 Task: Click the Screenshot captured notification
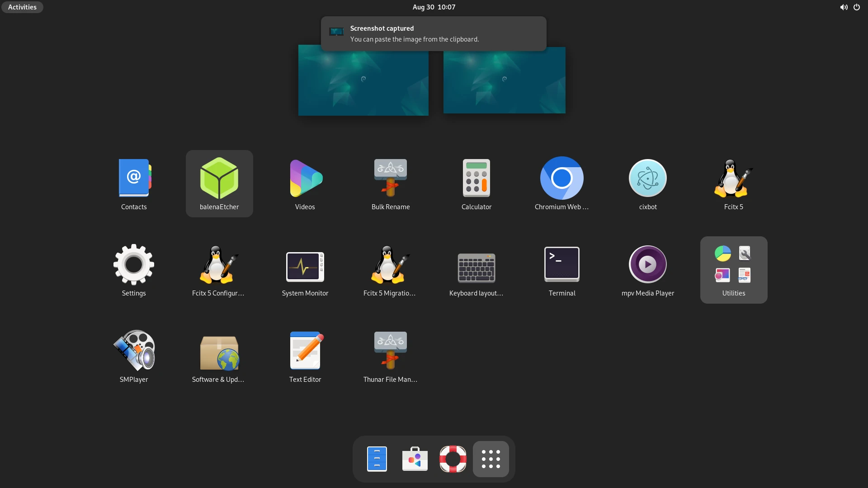[x=434, y=34]
